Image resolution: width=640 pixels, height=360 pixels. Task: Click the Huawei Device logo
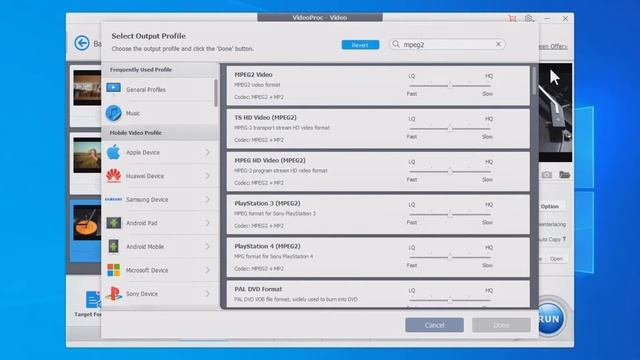[113, 176]
